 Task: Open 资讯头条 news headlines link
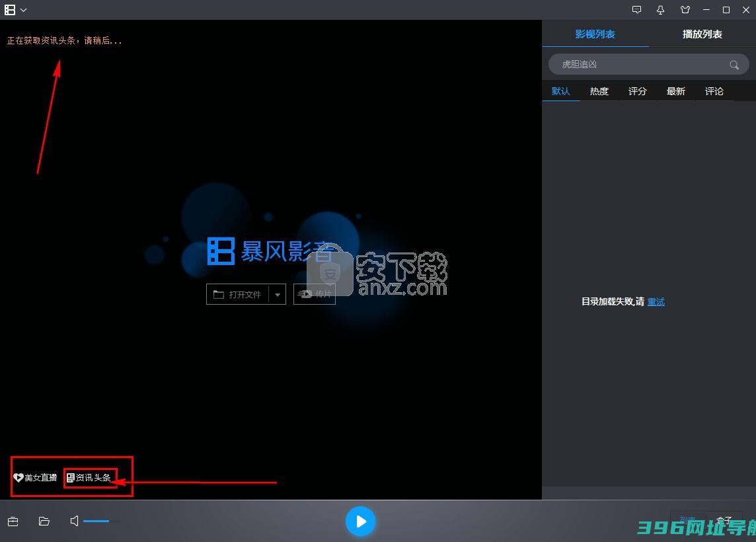click(89, 477)
